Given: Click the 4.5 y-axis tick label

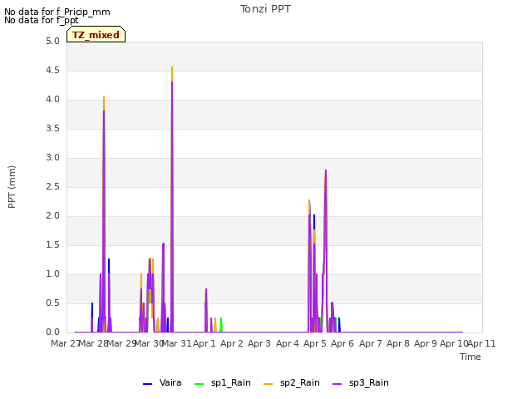Looking at the screenshot, I should pyautogui.click(x=52, y=70).
